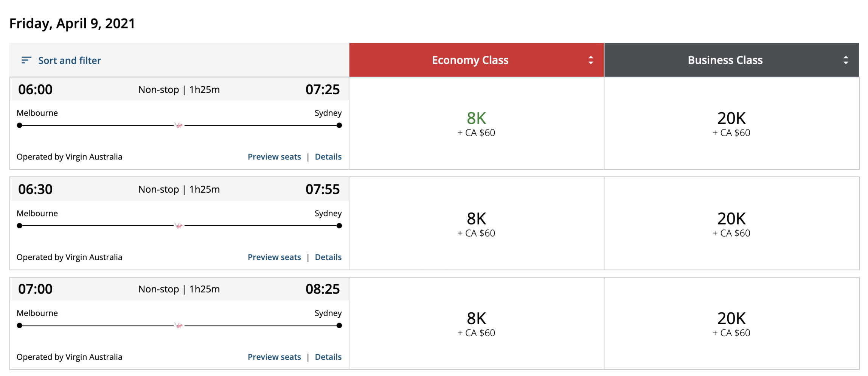
Task: View Details of the 06:00 flight
Action: pos(328,157)
